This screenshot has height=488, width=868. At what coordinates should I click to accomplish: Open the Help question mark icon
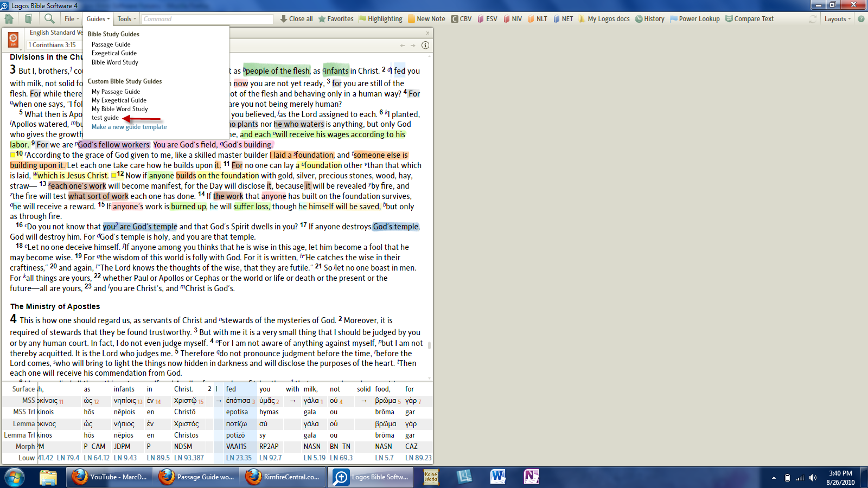[x=861, y=19]
